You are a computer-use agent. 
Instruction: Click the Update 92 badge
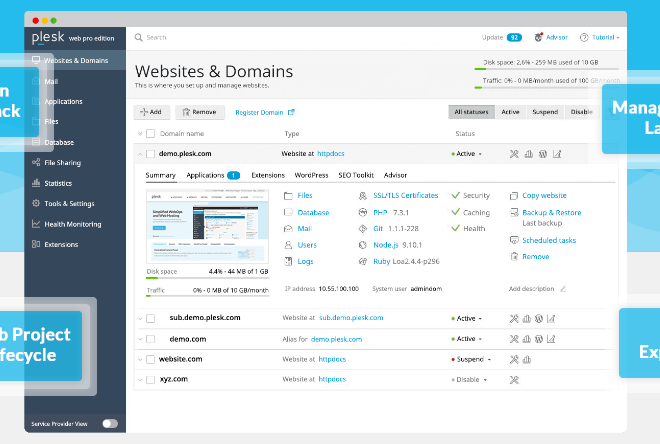tap(514, 37)
